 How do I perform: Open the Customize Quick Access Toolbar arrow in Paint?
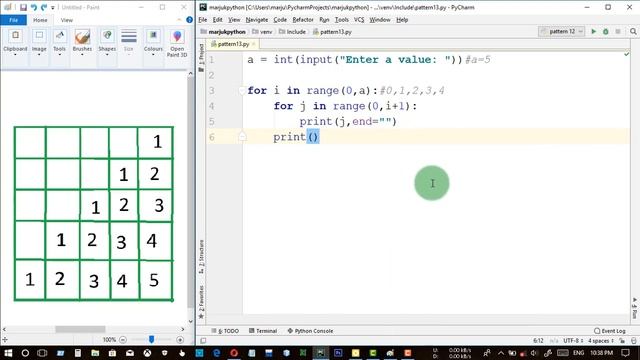[53, 8]
